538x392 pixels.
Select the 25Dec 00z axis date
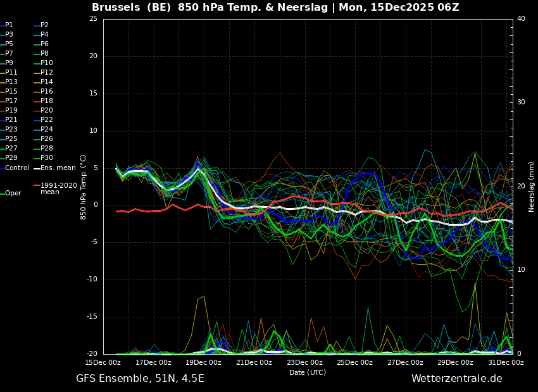(355, 362)
